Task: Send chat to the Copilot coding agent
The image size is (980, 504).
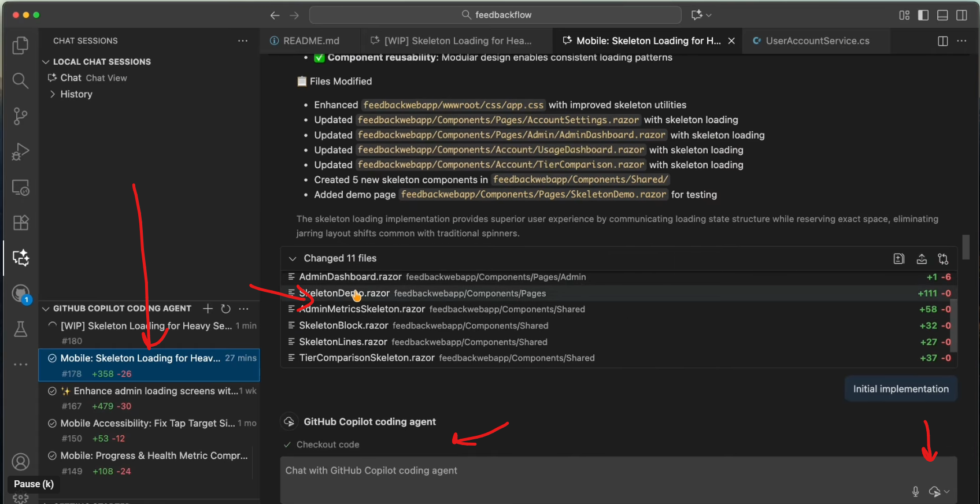Action: click(934, 491)
